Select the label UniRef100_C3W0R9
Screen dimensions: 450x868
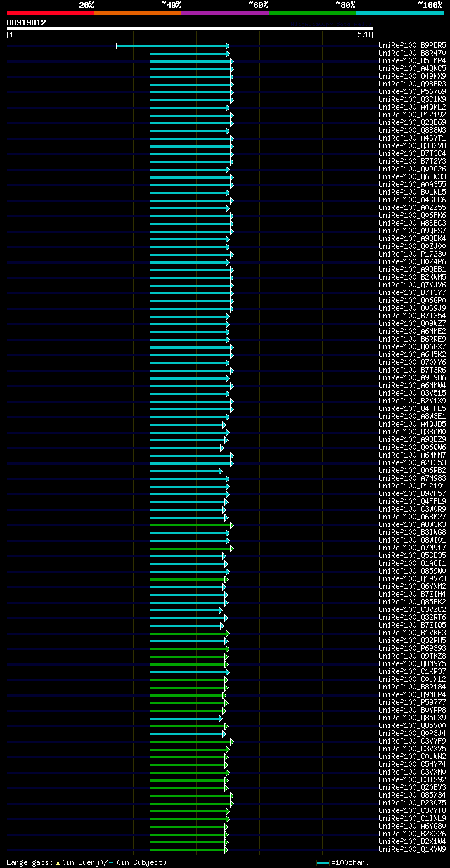click(412, 509)
